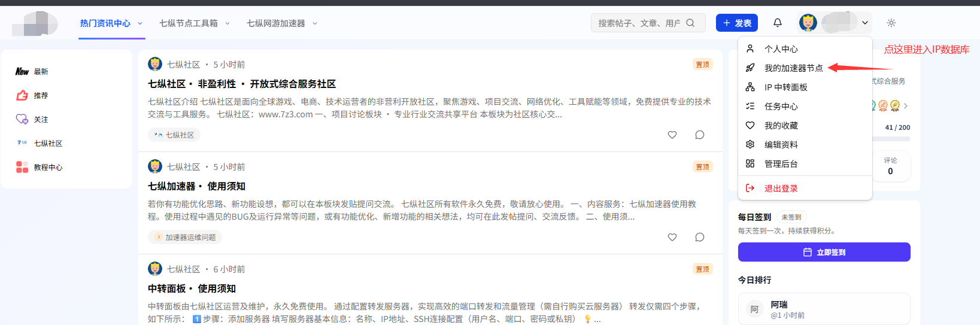Open post title 中转面板 · 使用须知

click(x=192, y=288)
